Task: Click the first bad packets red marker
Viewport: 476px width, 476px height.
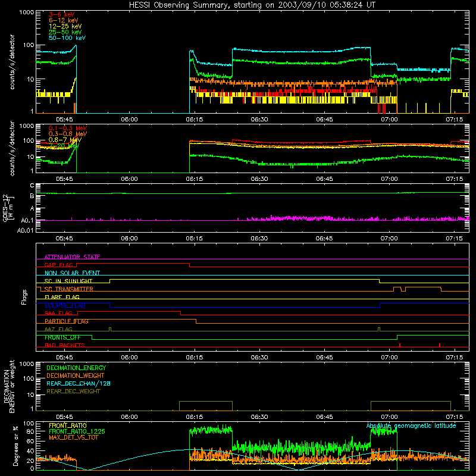Action: [400, 345]
